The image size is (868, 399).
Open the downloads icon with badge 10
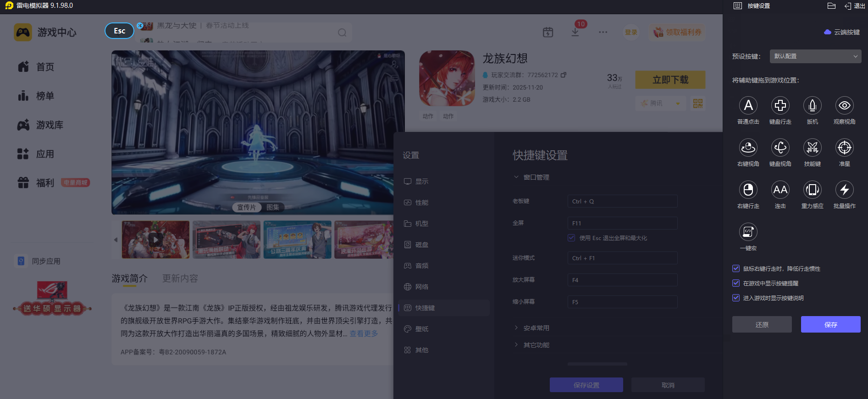[575, 32]
